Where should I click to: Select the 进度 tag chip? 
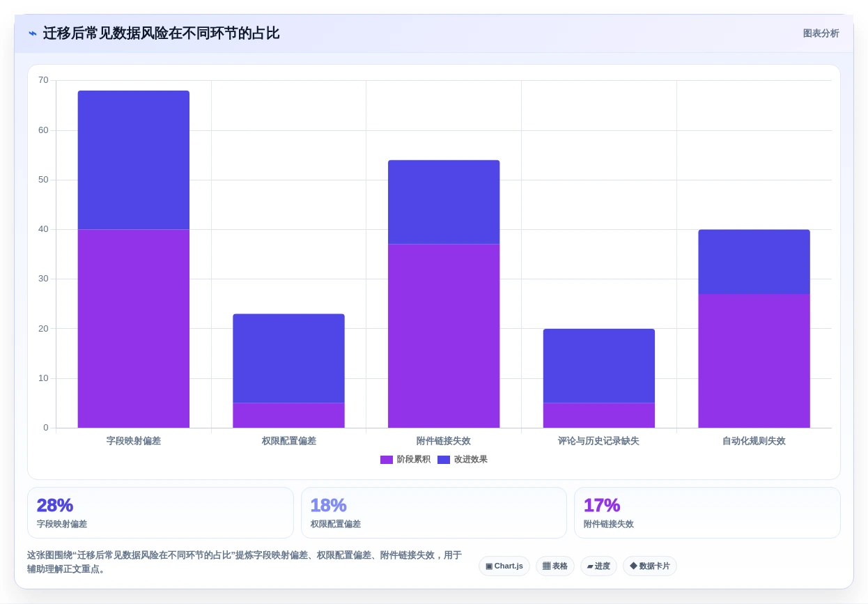(598, 566)
